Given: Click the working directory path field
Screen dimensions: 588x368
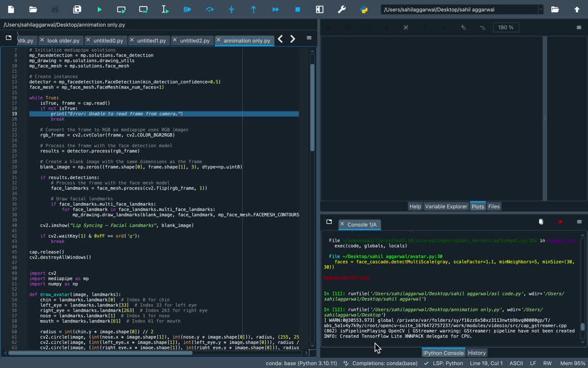Looking at the screenshot, I should tap(459, 10).
